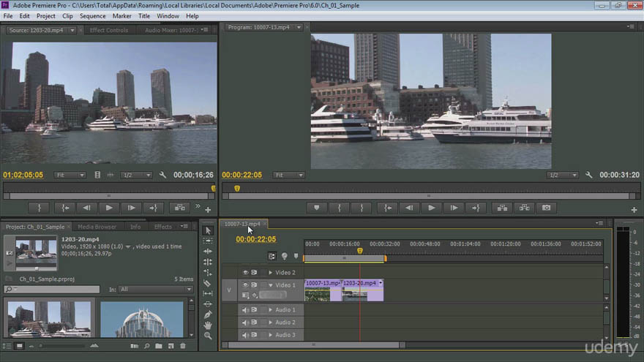Play the Program monitor sequence
644x362 pixels.
(431, 208)
